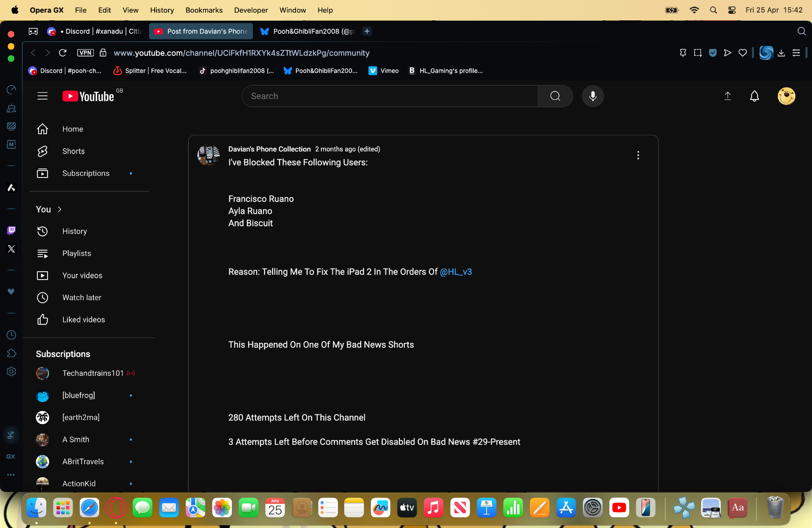Open macOS Control Center icon

pos(732,10)
